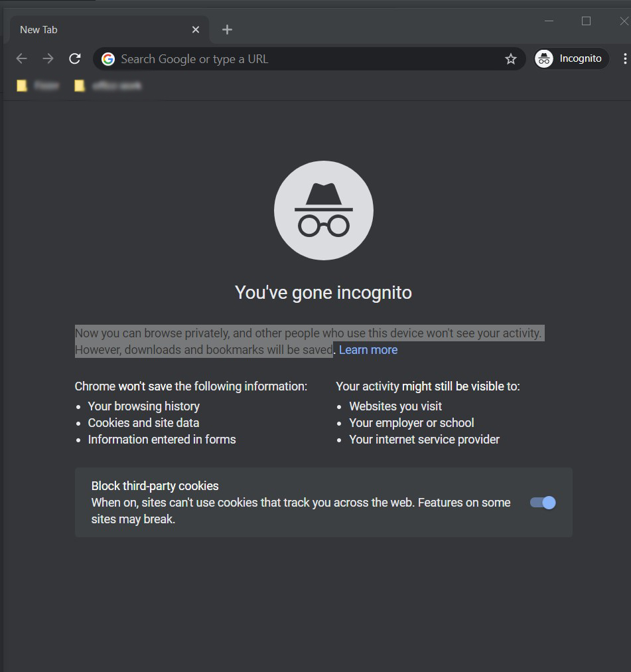Bookmark this tab with the star icon

tap(511, 58)
